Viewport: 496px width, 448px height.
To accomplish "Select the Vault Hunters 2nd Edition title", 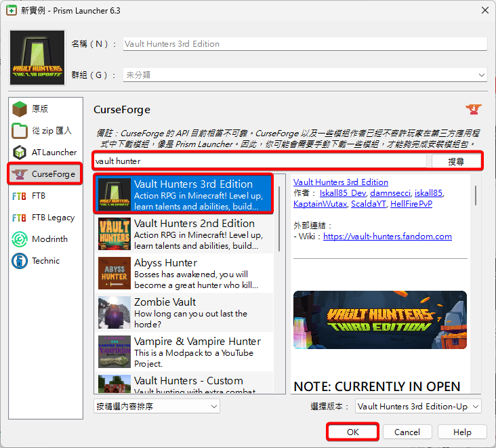I will [194, 224].
